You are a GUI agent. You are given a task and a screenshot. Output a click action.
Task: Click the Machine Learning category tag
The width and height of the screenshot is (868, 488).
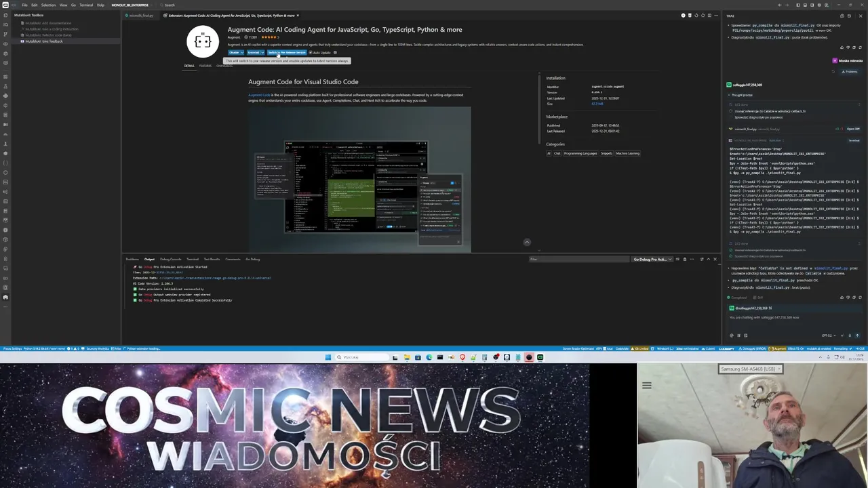point(627,153)
